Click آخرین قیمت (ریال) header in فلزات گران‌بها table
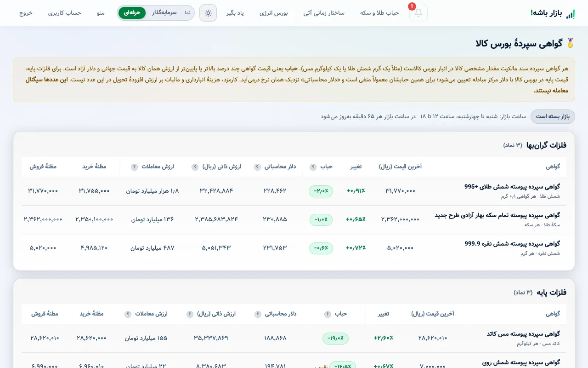Image resolution: width=588 pixels, height=368 pixels. 400,167
